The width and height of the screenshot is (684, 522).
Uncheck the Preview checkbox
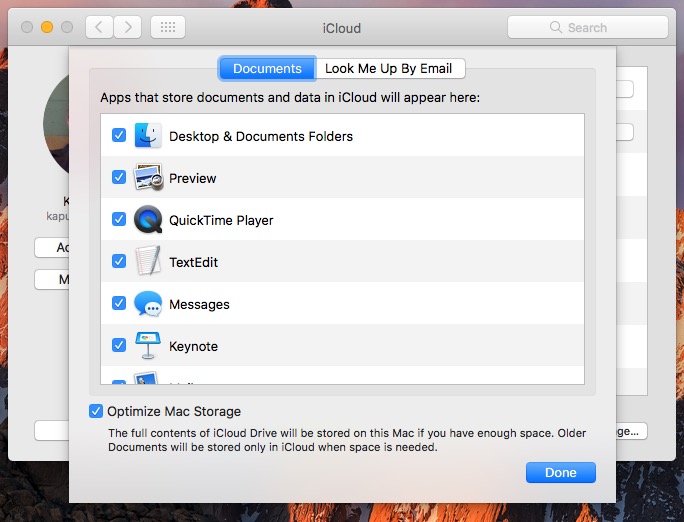[x=119, y=177]
